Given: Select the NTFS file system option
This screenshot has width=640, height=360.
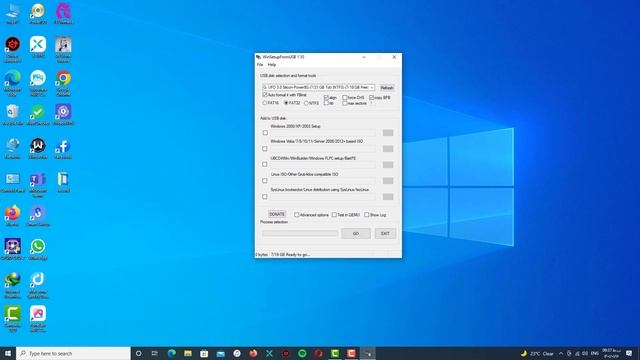Looking at the screenshot, I should (x=311, y=103).
